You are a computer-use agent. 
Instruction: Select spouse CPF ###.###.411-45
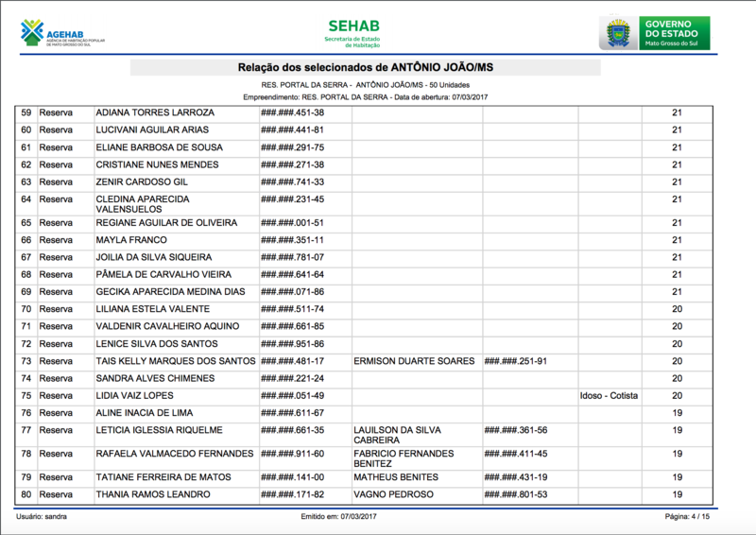pos(516,454)
